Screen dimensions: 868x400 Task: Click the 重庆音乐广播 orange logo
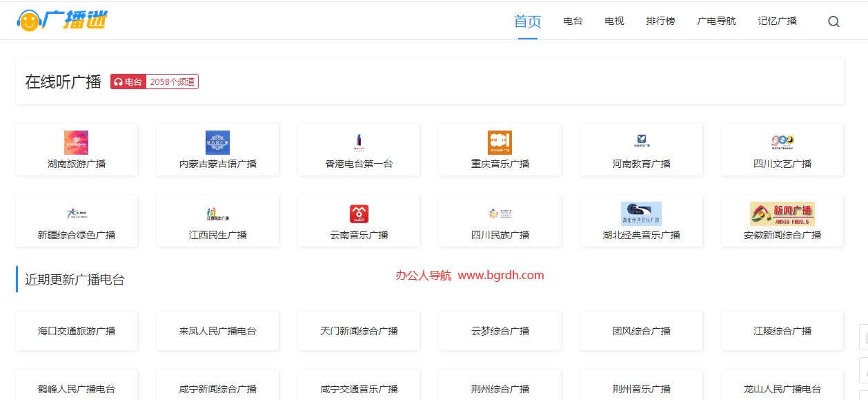[500, 142]
